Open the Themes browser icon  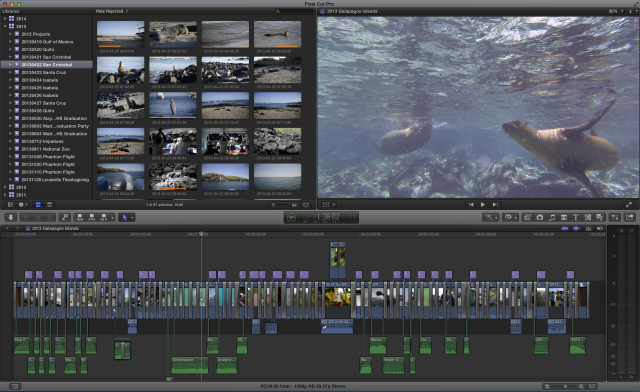point(600,217)
